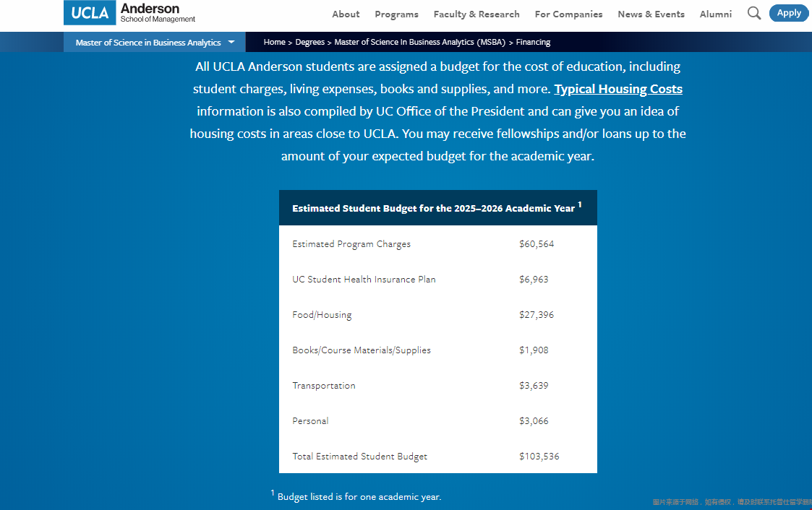Select the $3,639 value

[534, 386]
